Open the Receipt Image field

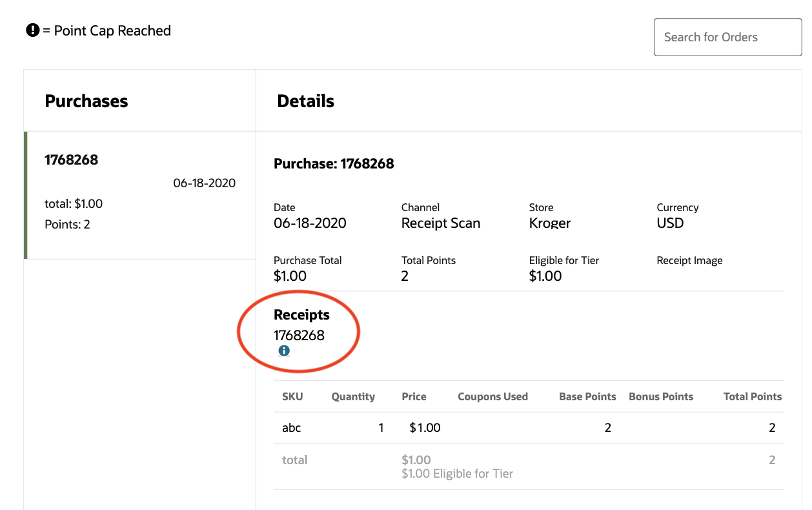[x=689, y=261]
